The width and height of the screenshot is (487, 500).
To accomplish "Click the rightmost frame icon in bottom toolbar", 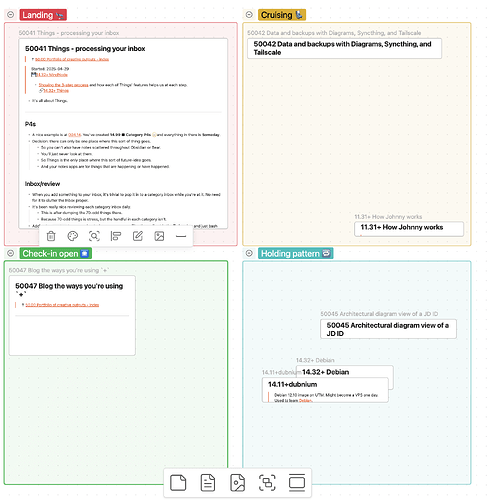I will pos(297,483).
